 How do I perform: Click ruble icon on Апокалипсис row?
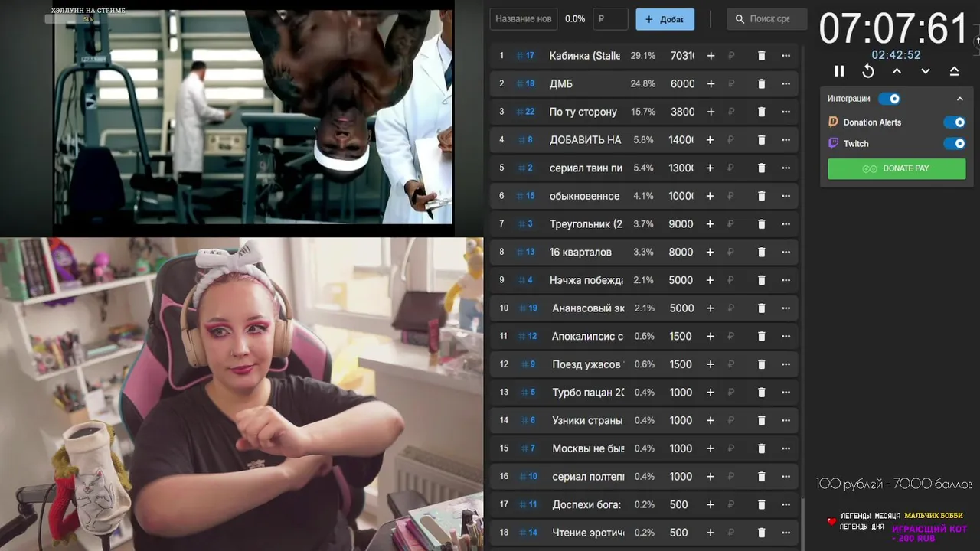[731, 336]
